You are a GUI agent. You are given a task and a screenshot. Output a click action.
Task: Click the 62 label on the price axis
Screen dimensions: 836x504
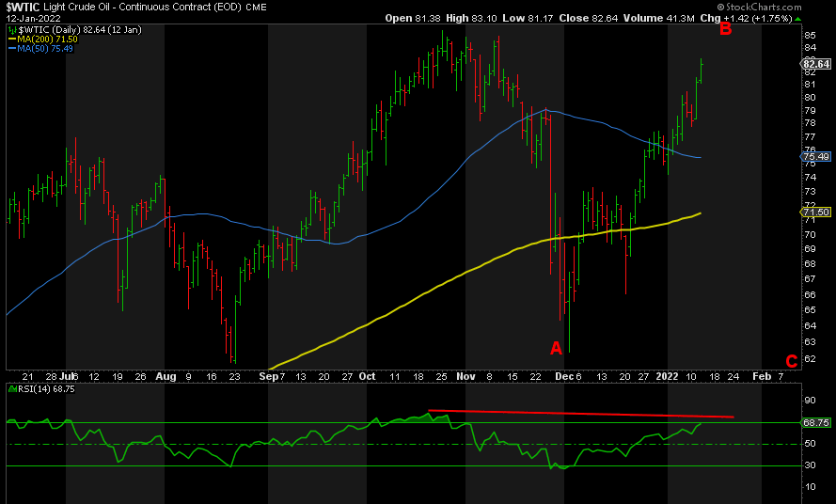(x=810, y=358)
